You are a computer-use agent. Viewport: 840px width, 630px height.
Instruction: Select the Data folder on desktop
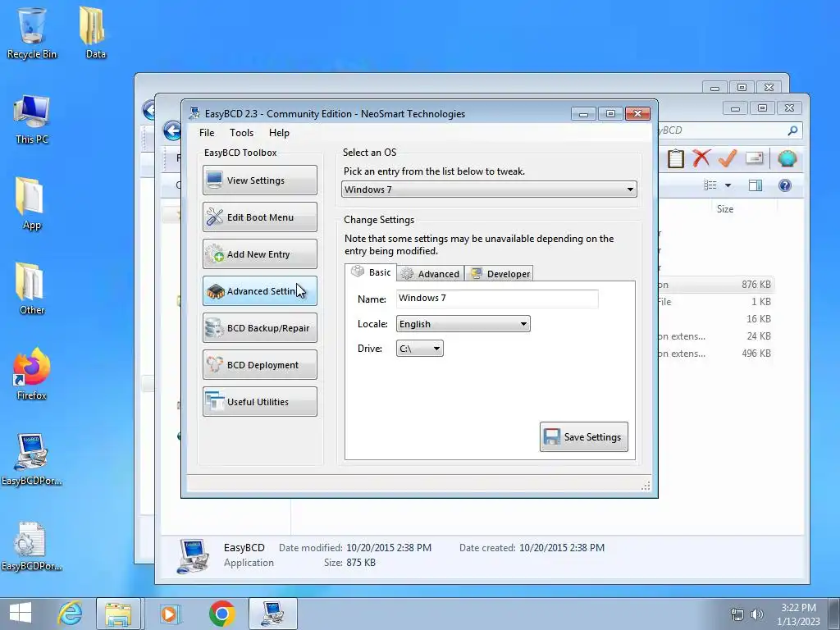point(95,33)
